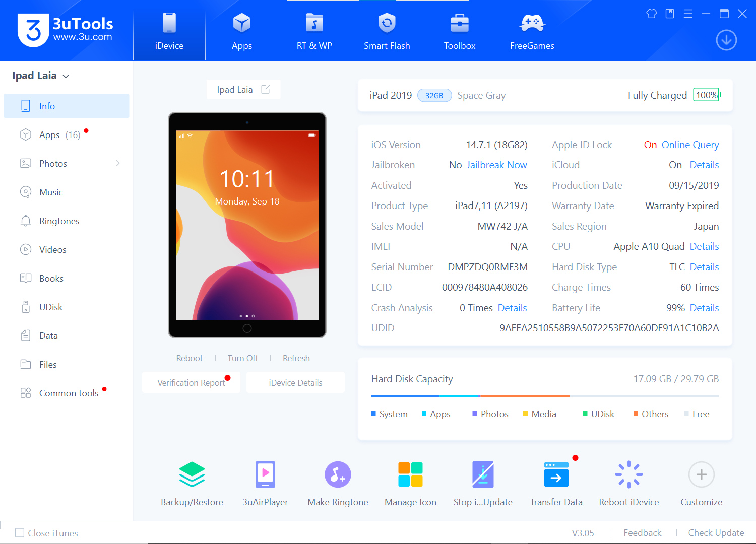Edit the Ipad Laia device name icon

click(266, 89)
